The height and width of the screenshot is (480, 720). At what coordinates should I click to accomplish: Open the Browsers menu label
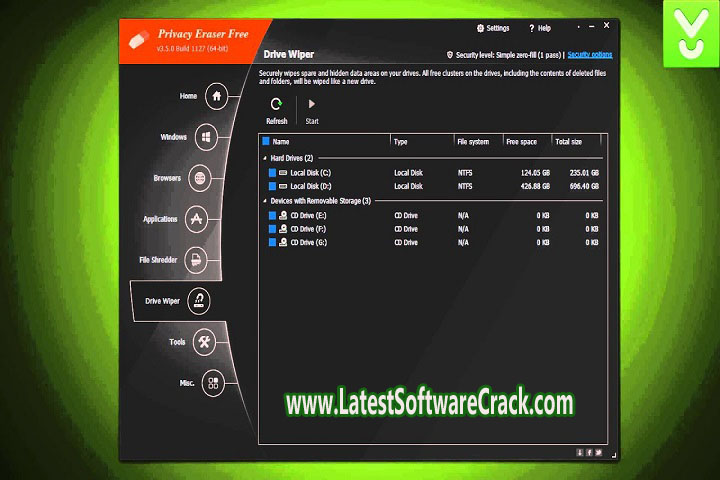coord(167,178)
